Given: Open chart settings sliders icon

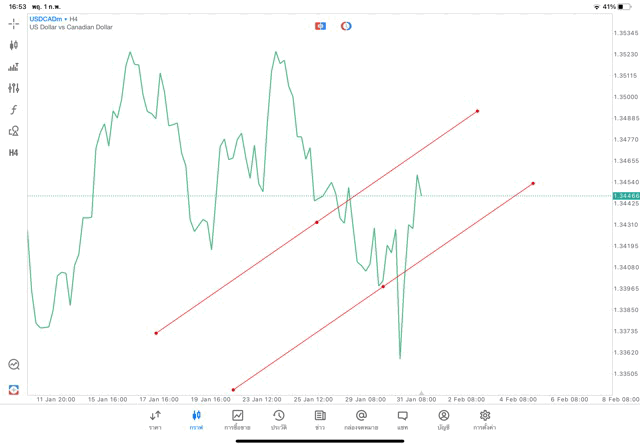Looking at the screenshot, I should [x=14, y=88].
